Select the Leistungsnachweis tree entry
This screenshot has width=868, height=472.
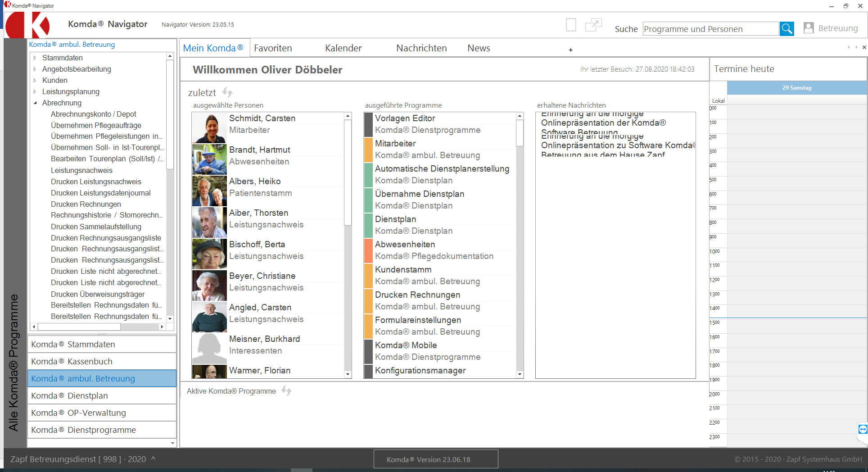point(81,170)
